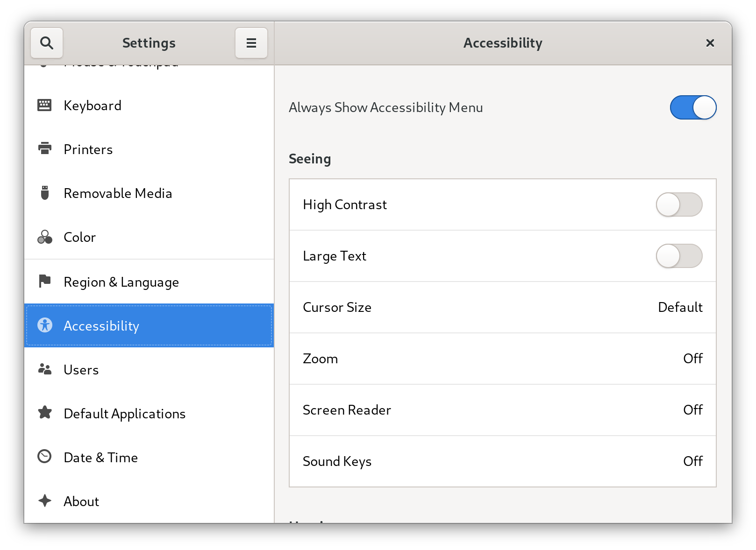
Task: Open the Screen Reader settings
Action: (x=503, y=410)
